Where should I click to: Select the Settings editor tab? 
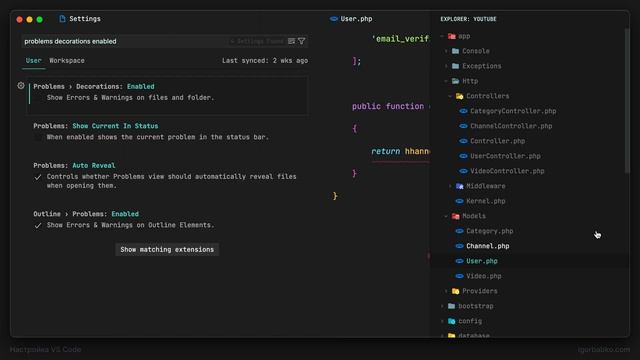(80, 19)
